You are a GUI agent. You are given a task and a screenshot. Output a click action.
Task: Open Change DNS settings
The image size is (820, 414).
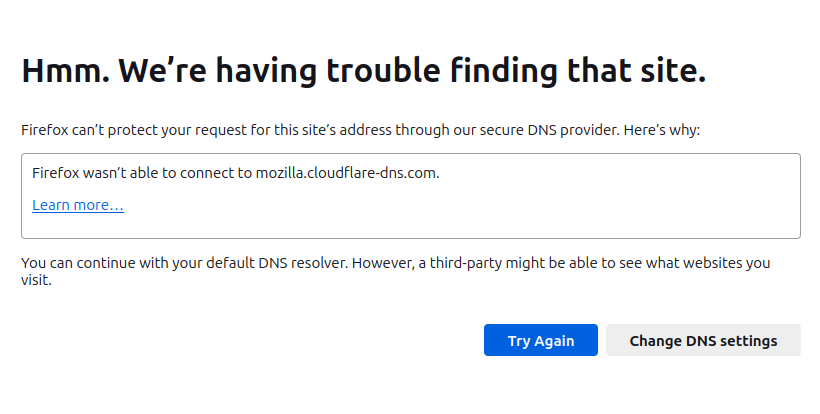[703, 341]
